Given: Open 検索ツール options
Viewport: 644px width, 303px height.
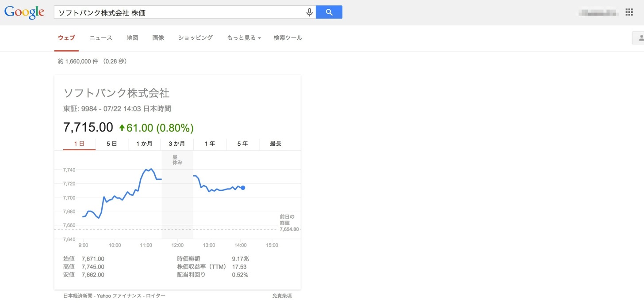Looking at the screenshot, I should [x=288, y=38].
